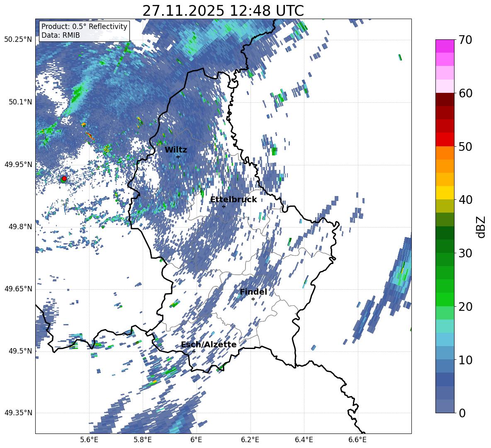The image size is (491, 448).
Task: Click the 49.5°N latitude label
Action: click(x=20, y=351)
